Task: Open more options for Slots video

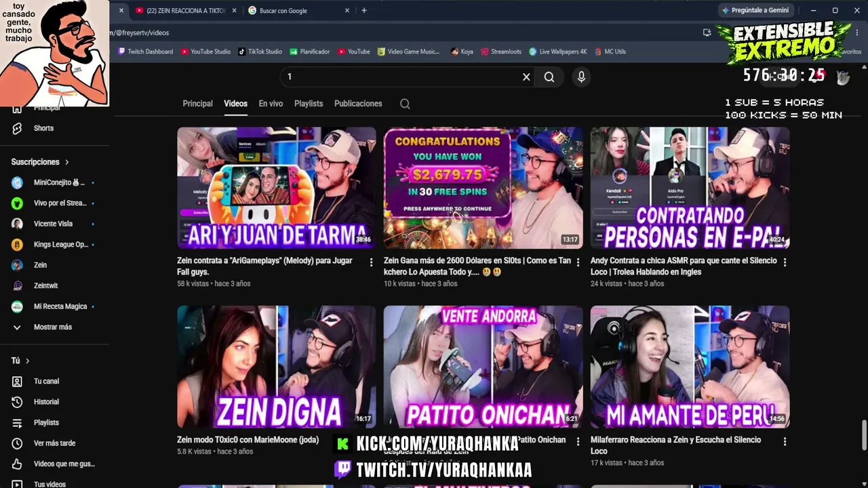Action: point(578,262)
